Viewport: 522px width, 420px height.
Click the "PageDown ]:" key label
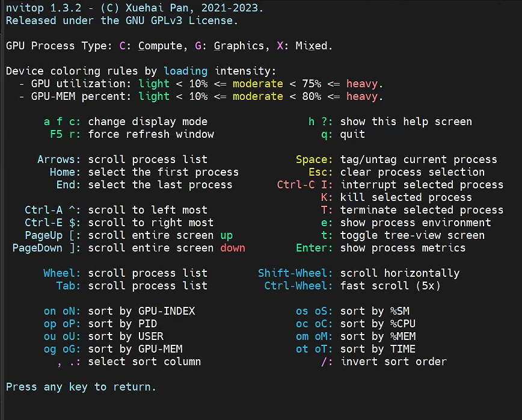(47, 248)
